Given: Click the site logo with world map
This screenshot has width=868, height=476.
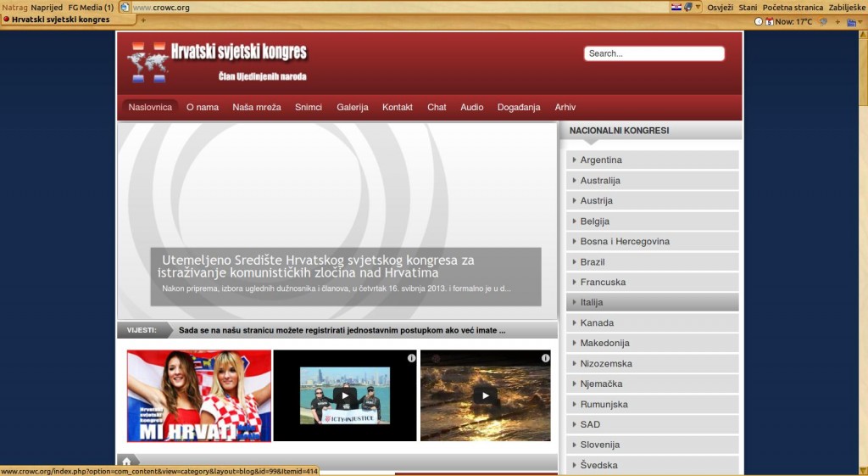Looking at the screenshot, I should [x=148, y=62].
